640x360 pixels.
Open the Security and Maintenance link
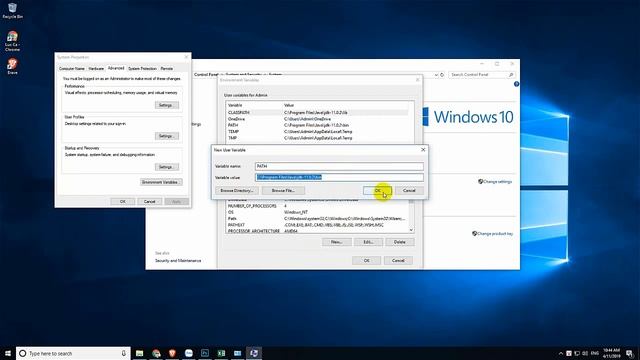(x=178, y=260)
